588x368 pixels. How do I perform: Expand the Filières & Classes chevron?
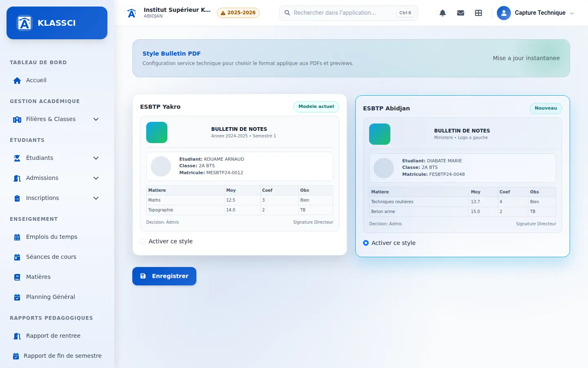pos(96,119)
